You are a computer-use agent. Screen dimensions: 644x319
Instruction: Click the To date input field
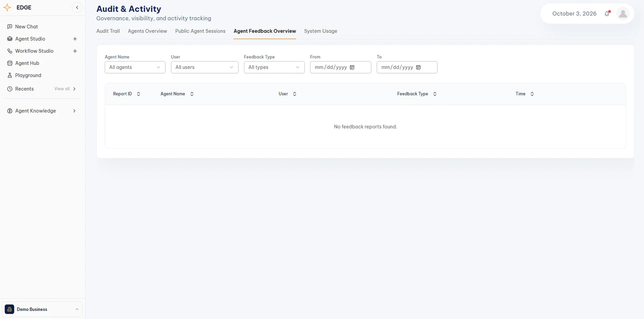point(407,67)
